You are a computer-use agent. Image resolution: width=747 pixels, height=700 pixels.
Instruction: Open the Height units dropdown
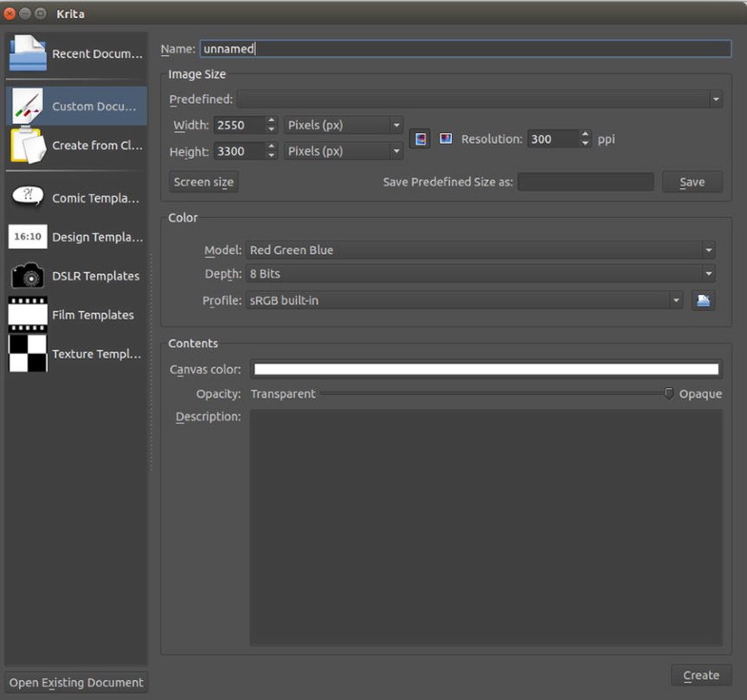(x=396, y=151)
